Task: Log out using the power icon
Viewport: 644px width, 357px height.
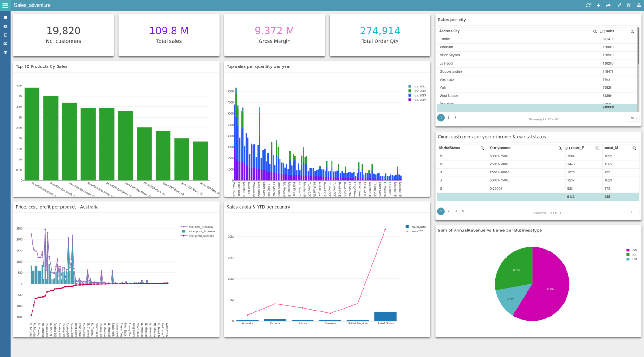Action: coord(5,52)
